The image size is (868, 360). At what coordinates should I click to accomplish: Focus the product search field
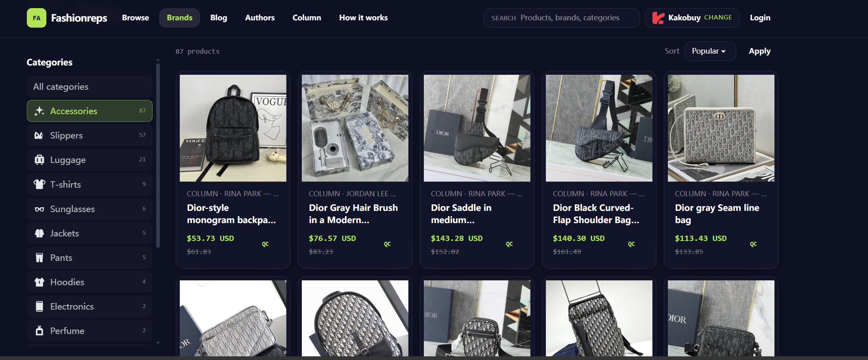point(561,18)
